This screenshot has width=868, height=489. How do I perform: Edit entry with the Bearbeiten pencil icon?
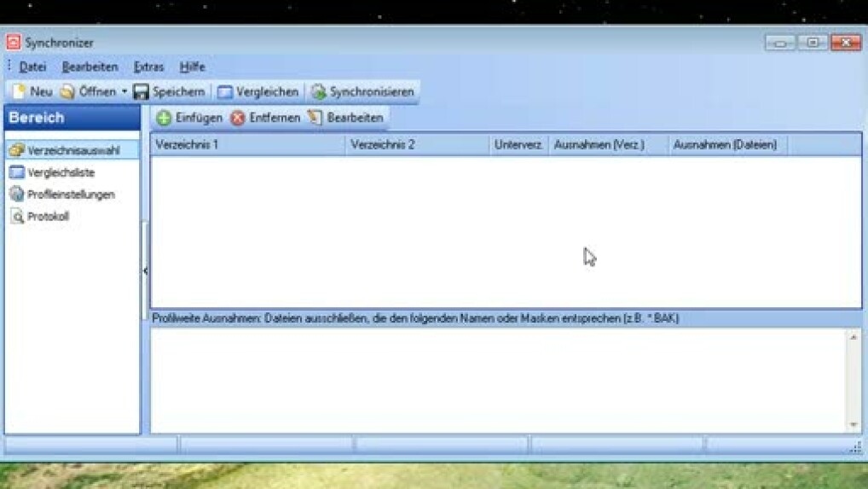tap(315, 118)
